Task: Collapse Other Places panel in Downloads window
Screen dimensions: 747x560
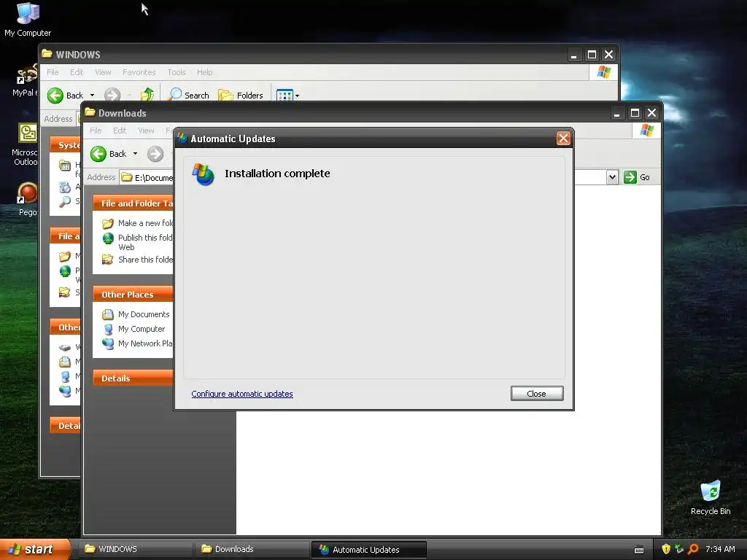Action: click(x=133, y=295)
